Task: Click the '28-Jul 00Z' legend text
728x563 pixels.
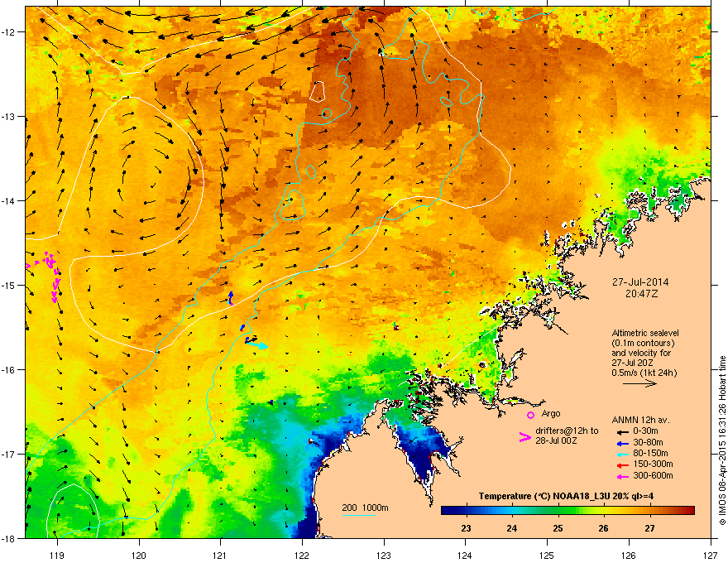Action: [556, 440]
